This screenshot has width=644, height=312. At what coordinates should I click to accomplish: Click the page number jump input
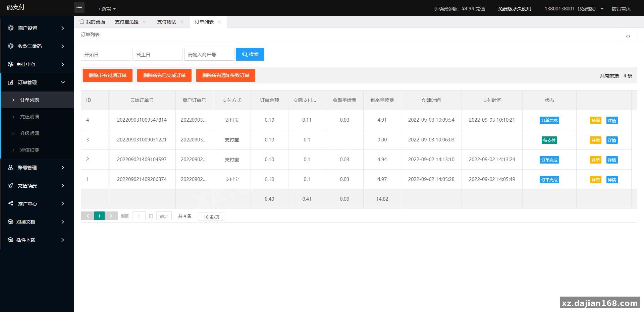click(x=139, y=216)
